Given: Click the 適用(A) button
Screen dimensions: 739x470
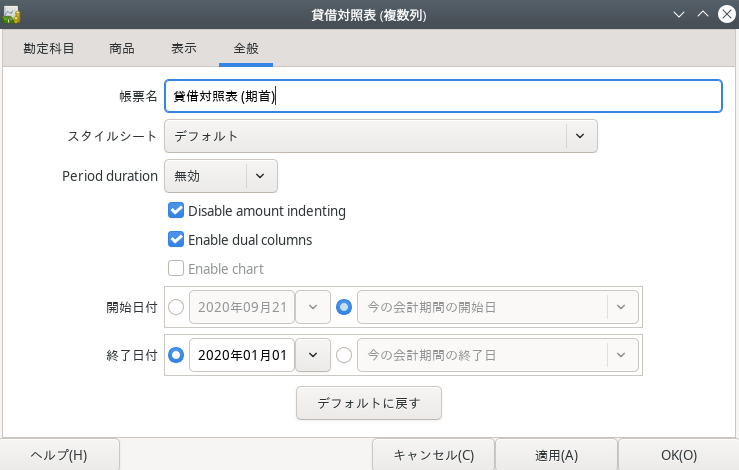Looking at the screenshot, I should [x=557, y=455].
